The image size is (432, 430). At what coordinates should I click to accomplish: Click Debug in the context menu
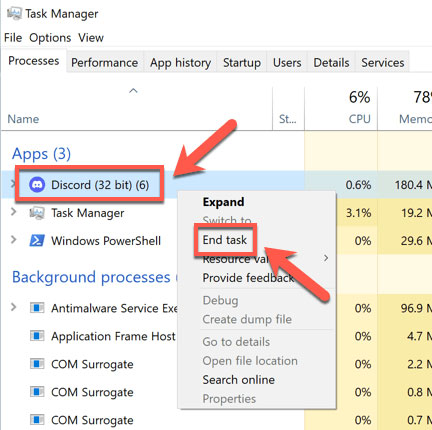point(220,300)
